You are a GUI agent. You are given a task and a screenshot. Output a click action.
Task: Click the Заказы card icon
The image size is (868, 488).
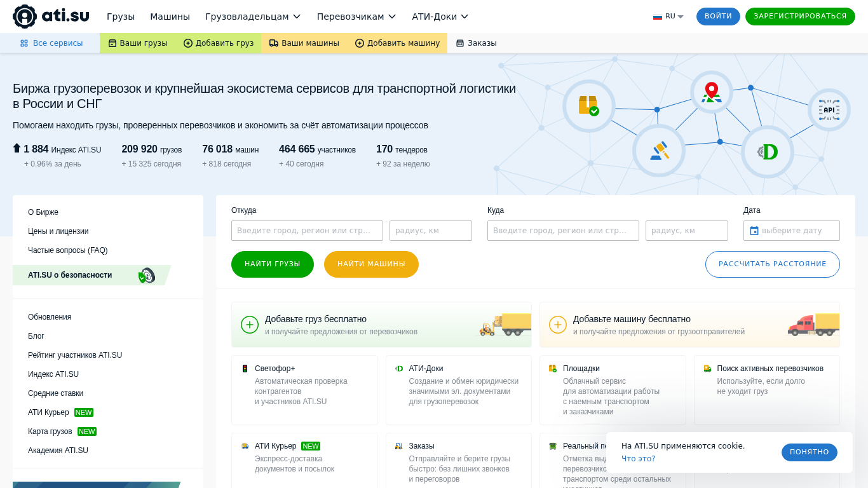[399, 446]
